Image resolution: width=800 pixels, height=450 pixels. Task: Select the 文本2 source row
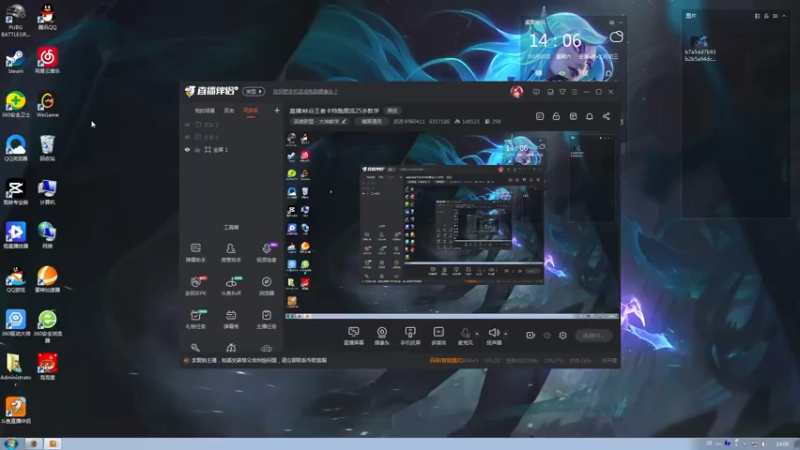[231, 124]
